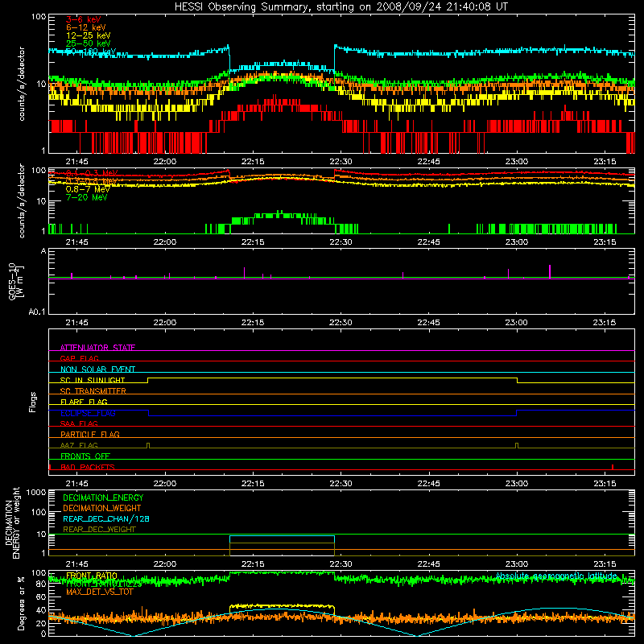Select the 'FLARE FLAG' label

tap(84, 402)
